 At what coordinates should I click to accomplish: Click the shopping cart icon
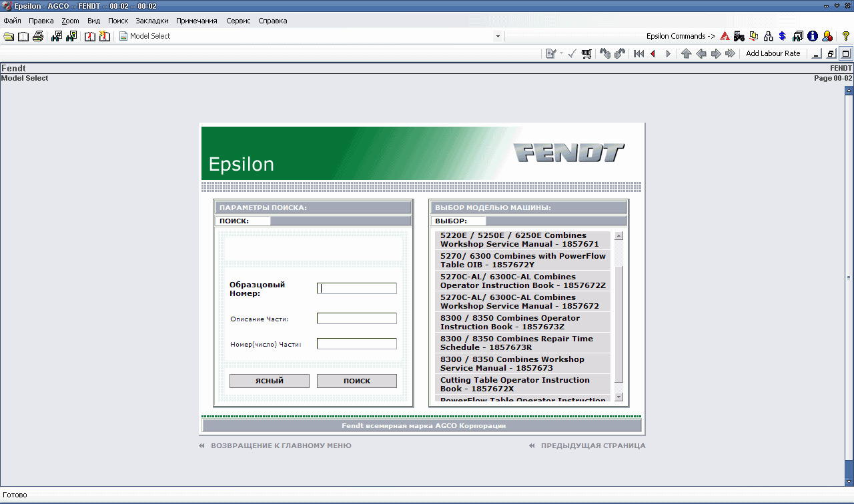tap(586, 53)
